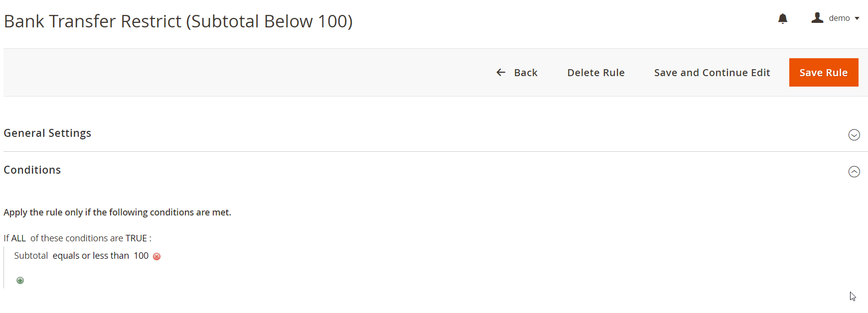The height and width of the screenshot is (313, 868).
Task: Click the Conditions section heading
Action: (x=32, y=170)
